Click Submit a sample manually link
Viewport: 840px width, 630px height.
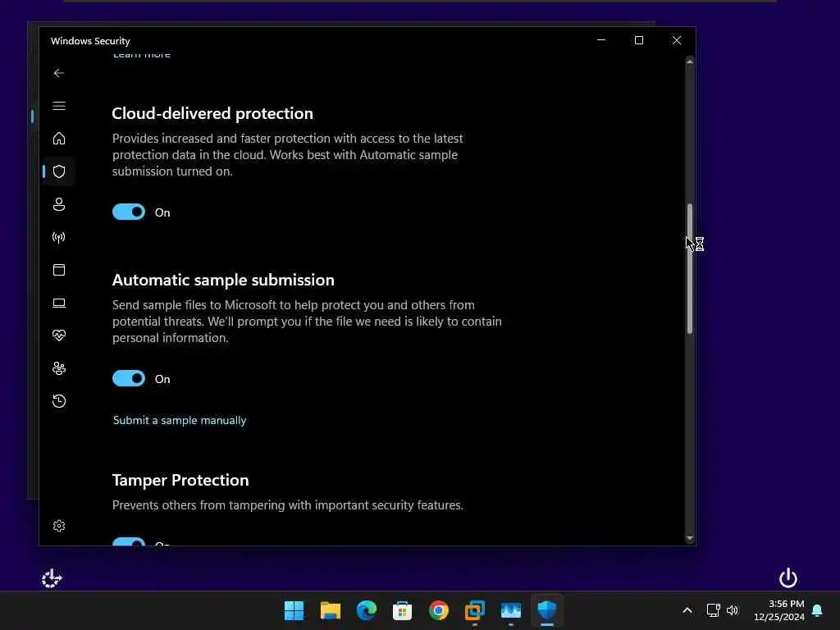180,421
